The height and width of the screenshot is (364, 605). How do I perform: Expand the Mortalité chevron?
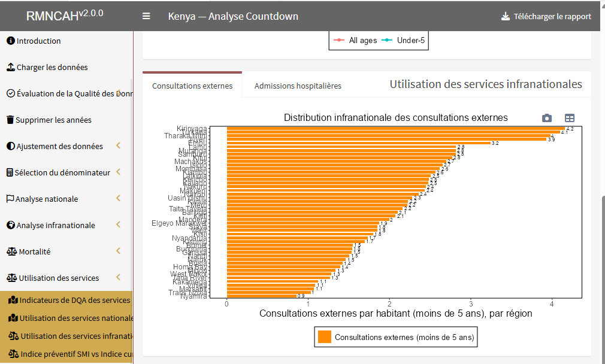point(119,251)
